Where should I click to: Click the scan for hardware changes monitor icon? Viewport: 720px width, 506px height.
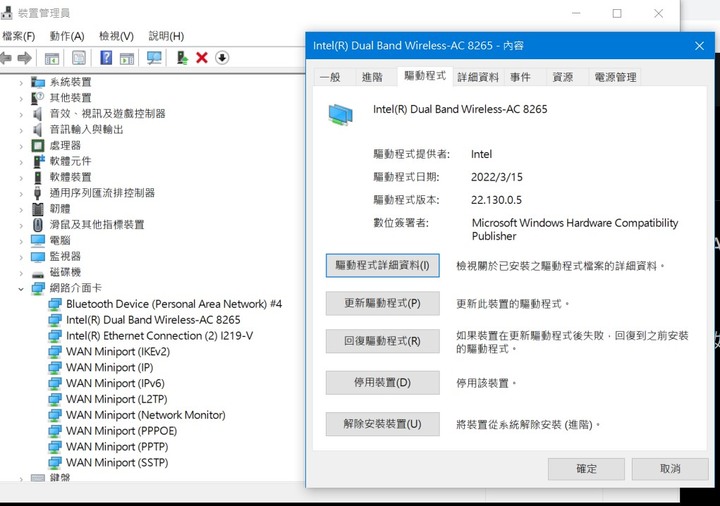pyautogui.click(x=154, y=58)
